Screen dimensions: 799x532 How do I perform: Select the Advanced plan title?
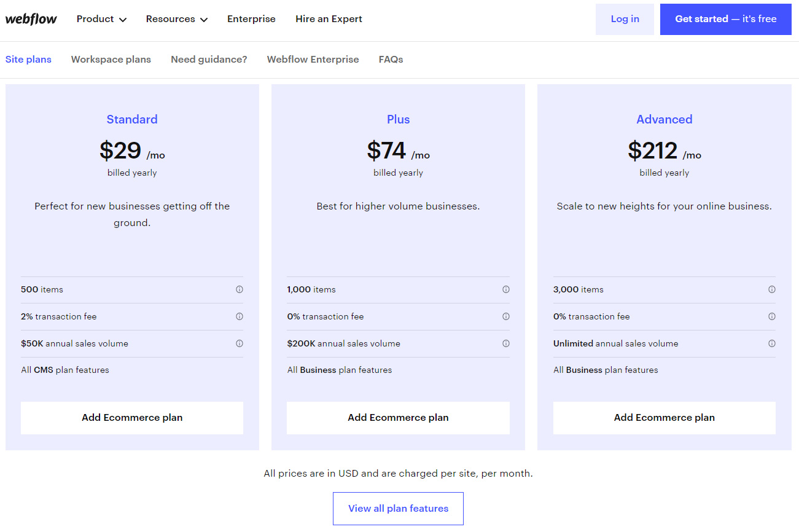pyautogui.click(x=665, y=119)
